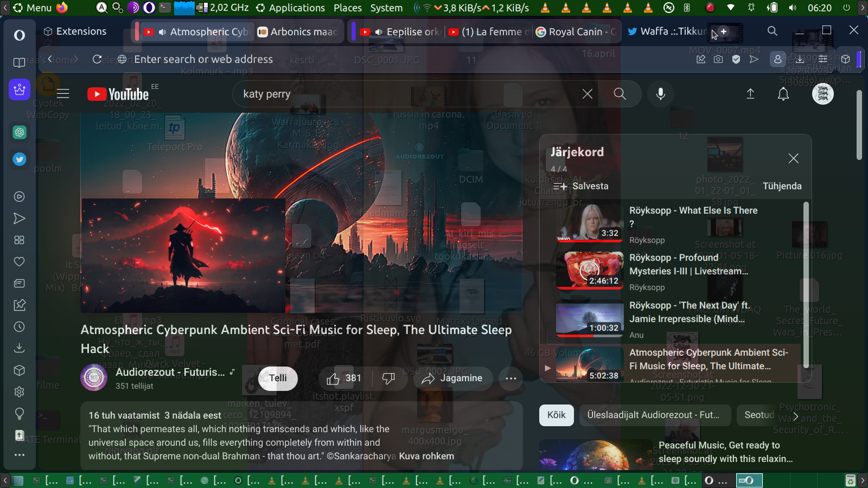Open the Bookmarks panel in Opera sidebar
Screen dimensions: 868x488
point(20,63)
